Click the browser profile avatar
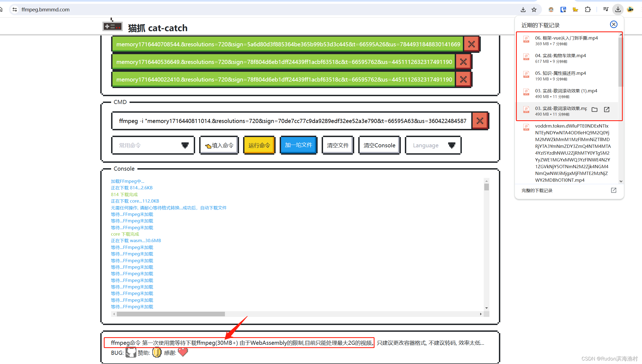Screen dimensions: 642x364 630,9
